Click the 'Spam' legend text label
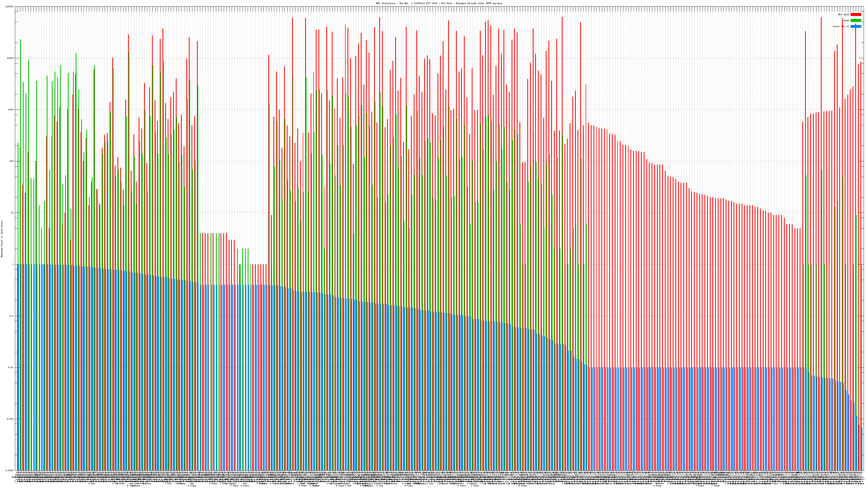 846,21
